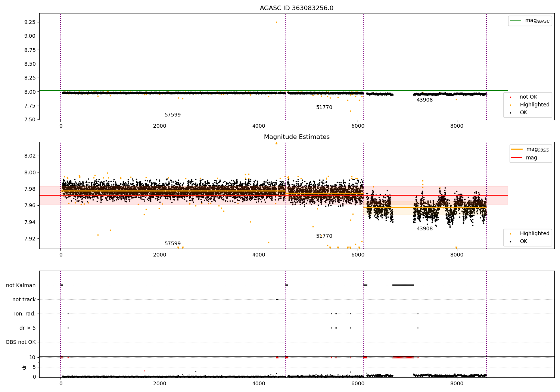The width and height of the screenshot is (560, 392).
Task: Click the '8.75' y-axis tick label
Action: click(x=29, y=50)
